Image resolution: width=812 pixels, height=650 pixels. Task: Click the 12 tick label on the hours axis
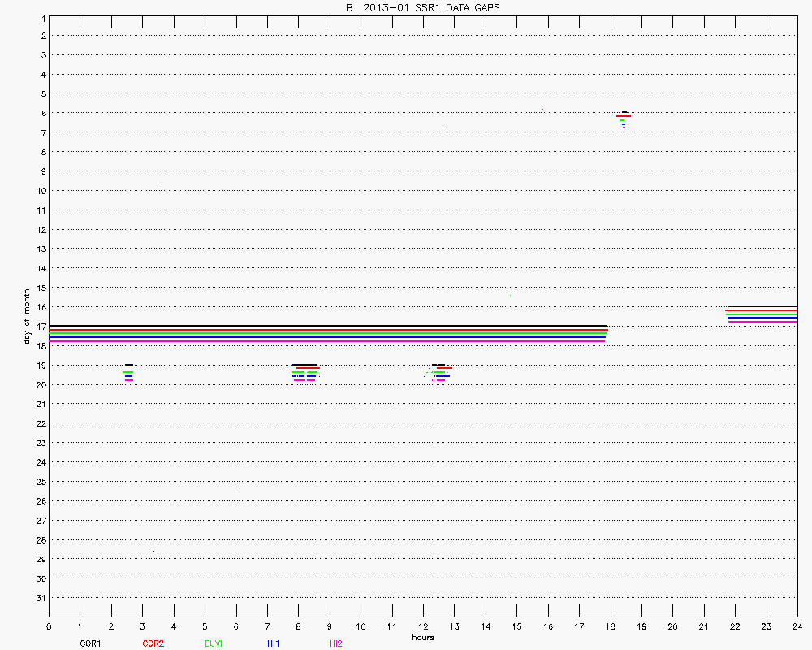pyautogui.click(x=422, y=627)
